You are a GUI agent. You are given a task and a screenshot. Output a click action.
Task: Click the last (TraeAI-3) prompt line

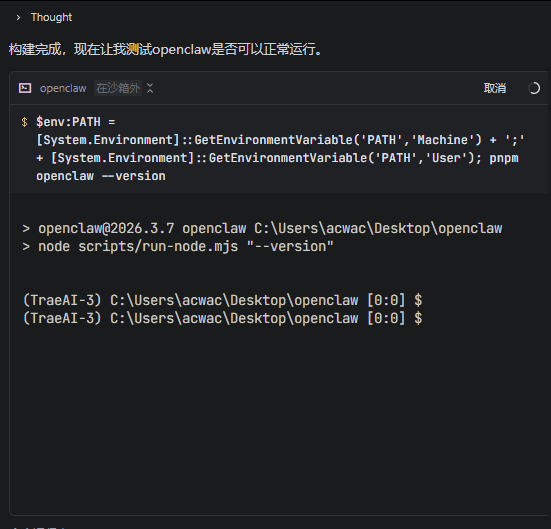pos(222,318)
